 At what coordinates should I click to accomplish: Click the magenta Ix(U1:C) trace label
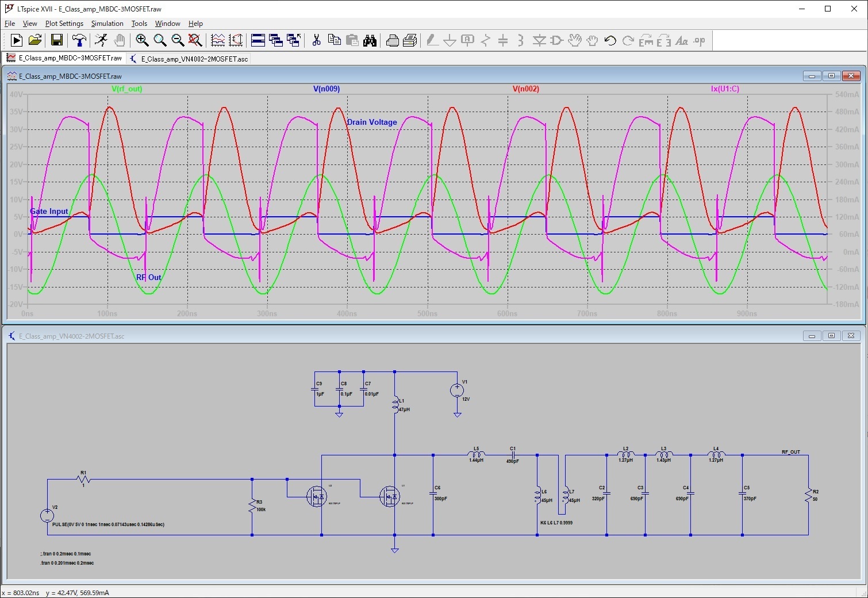[x=725, y=89]
